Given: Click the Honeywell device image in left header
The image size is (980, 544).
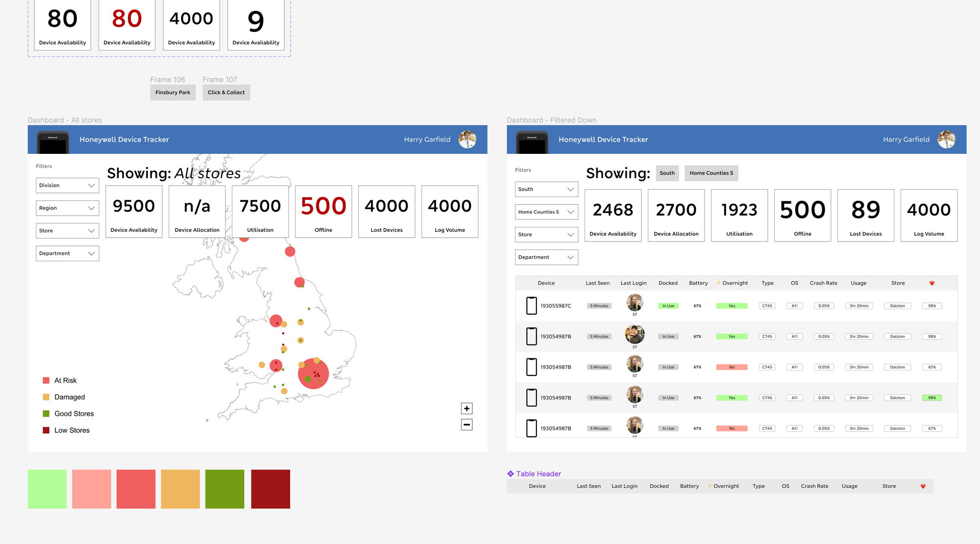Looking at the screenshot, I should [x=53, y=143].
